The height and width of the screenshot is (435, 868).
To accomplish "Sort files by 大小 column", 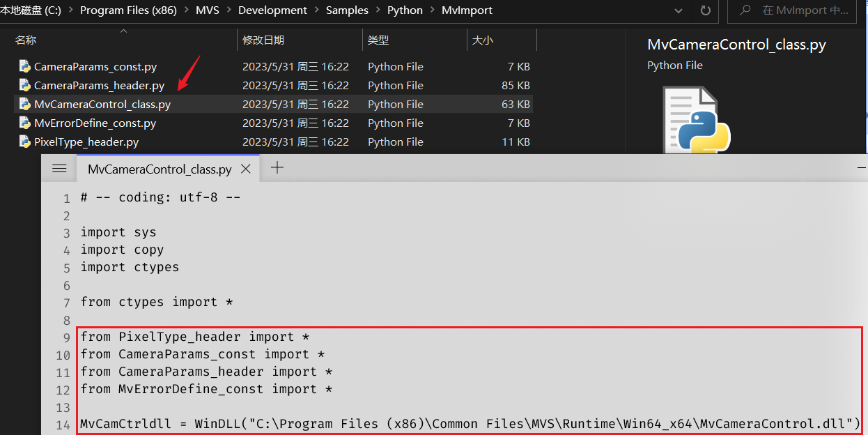I will click(x=483, y=40).
